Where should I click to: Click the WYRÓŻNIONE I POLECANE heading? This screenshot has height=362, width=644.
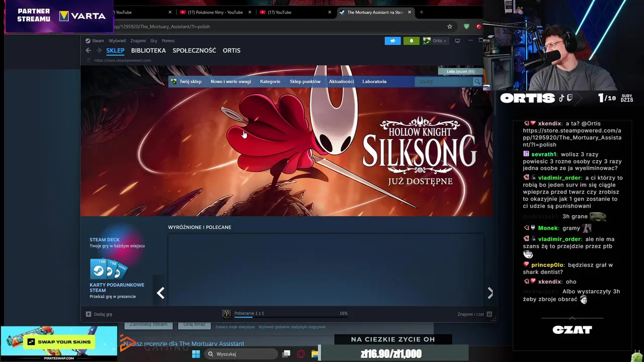[x=200, y=227]
